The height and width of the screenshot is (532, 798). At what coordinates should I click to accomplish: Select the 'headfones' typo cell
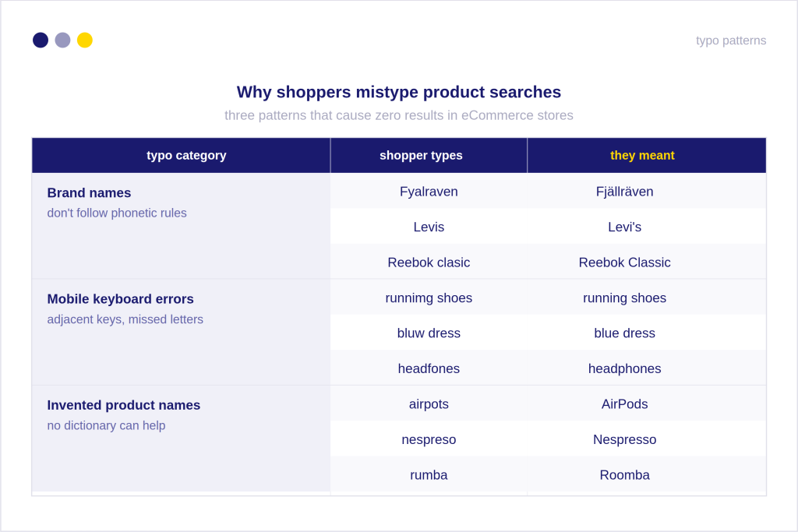[x=429, y=368]
